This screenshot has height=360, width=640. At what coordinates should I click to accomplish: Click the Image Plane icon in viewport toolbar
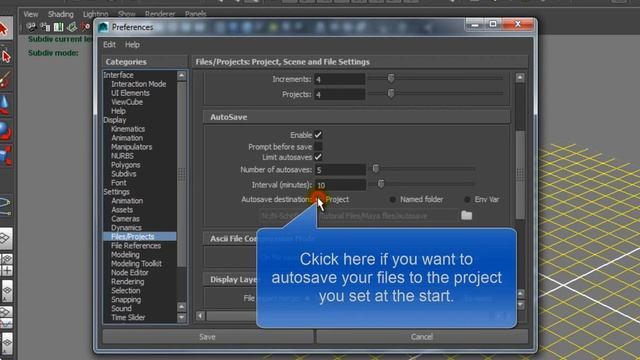coord(72,27)
